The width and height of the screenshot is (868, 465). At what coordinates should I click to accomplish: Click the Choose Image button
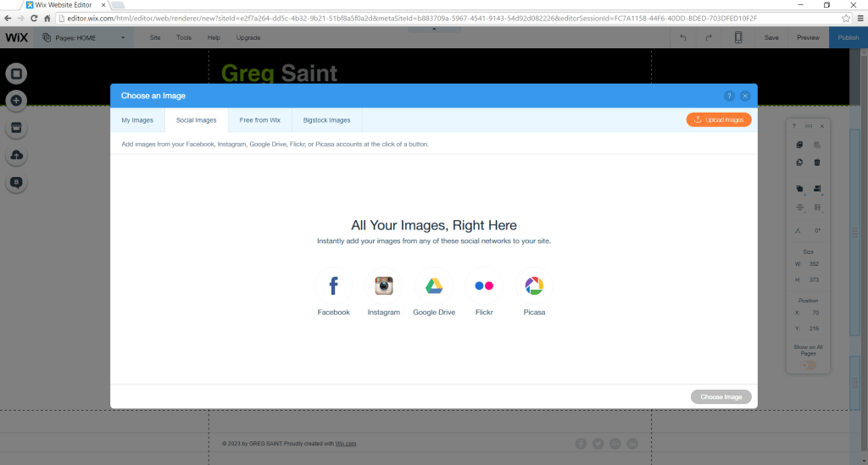[x=721, y=396]
